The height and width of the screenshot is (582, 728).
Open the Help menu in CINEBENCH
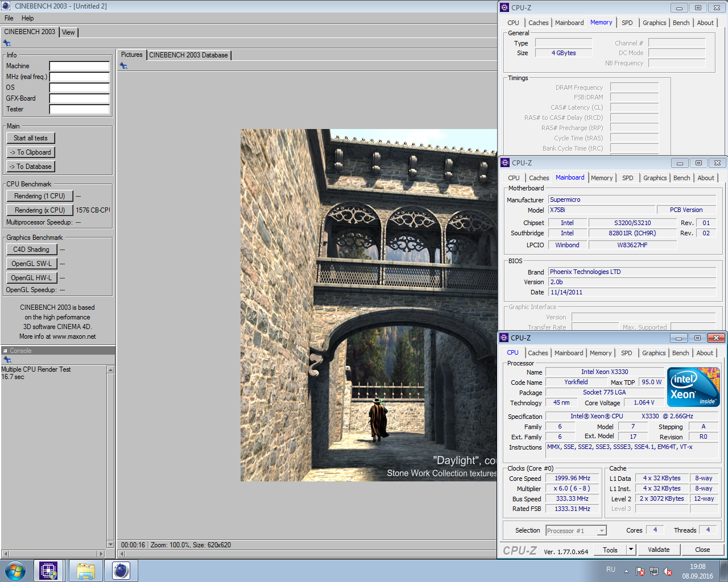coord(28,18)
